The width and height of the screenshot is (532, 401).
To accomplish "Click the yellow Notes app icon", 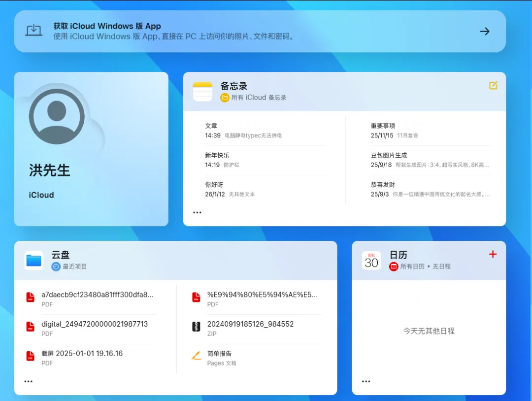I will point(202,91).
